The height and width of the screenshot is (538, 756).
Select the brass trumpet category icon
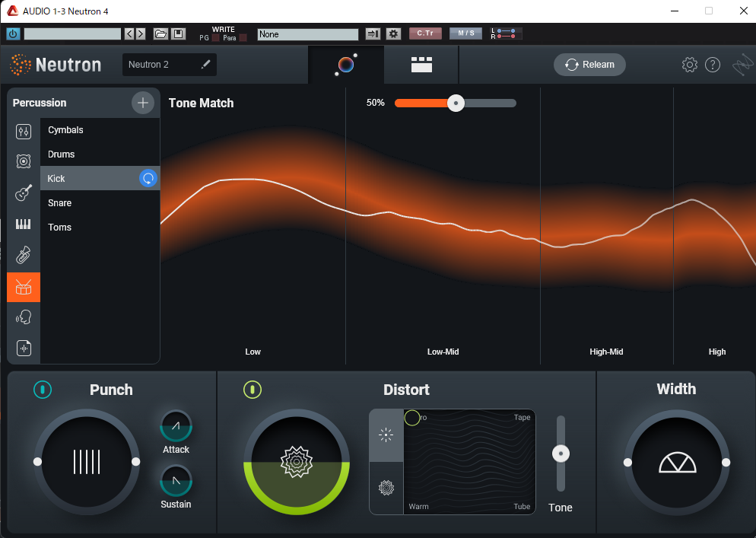tap(23, 255)
